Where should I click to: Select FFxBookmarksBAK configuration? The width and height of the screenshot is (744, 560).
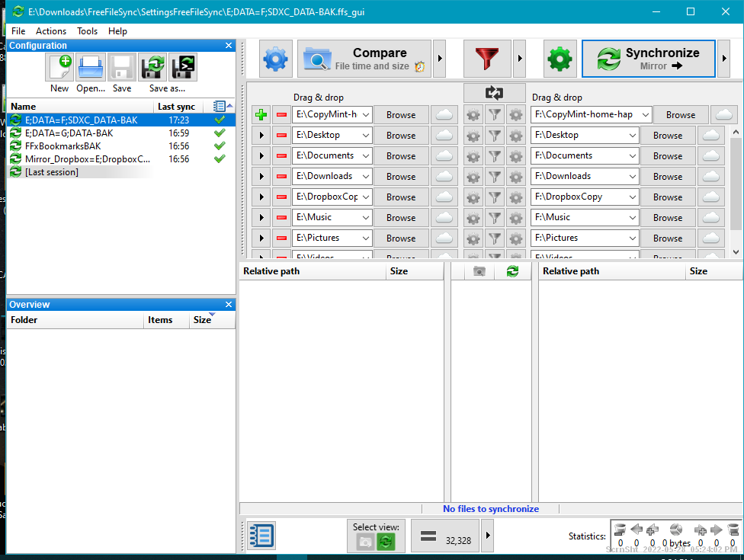(121, 146)
